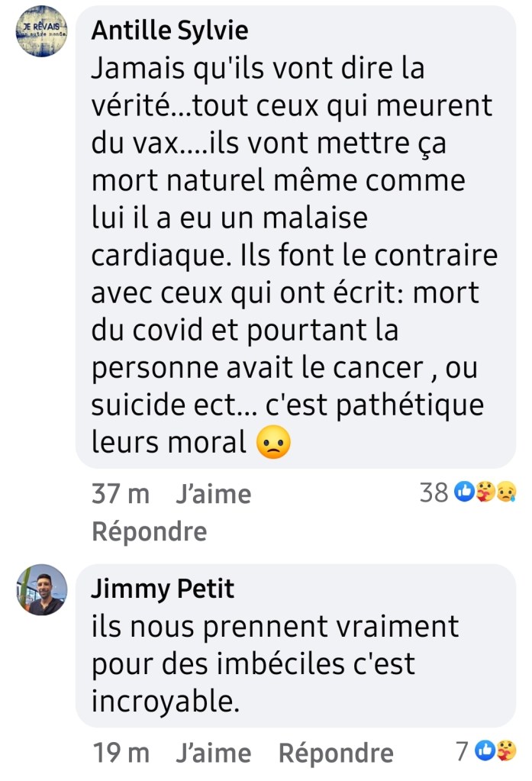Screen dimensions: 532x781
Task: Open the 7 reactions count
Action: click(463, 752)
